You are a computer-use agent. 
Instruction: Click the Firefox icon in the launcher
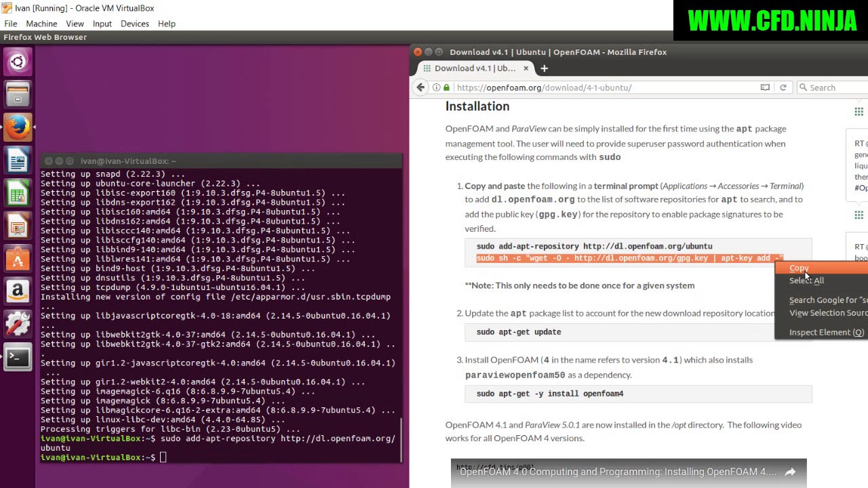(x=18, y=127)
